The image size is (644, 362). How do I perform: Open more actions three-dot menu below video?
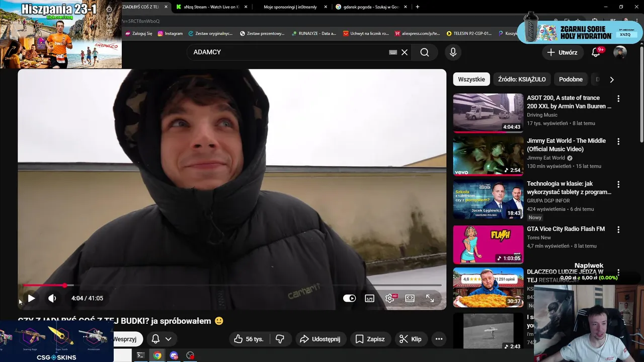pos(439,339)
